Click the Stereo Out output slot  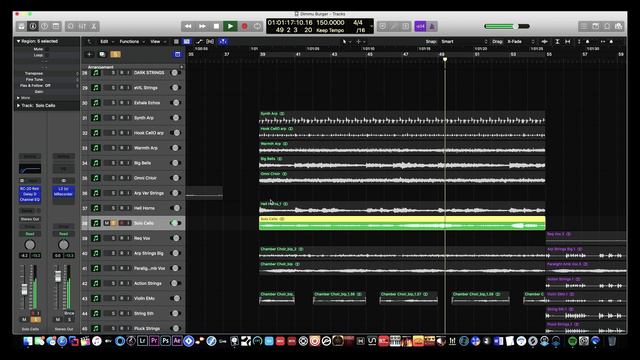(x=30, y=219)
